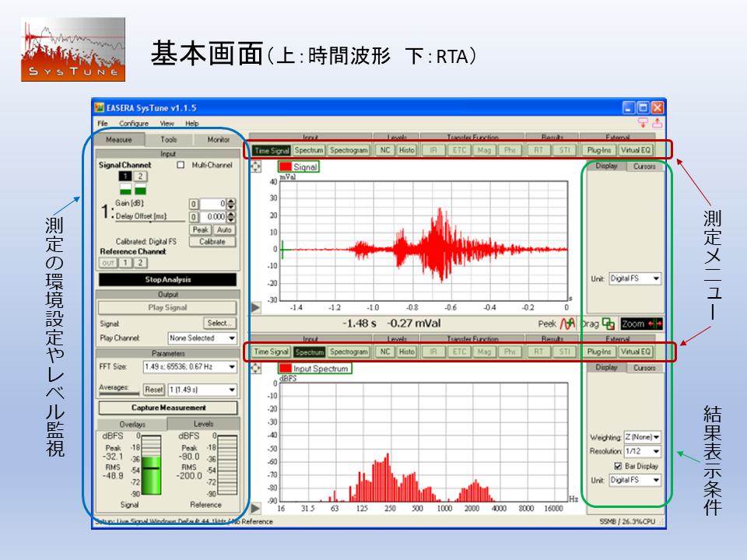Open the Cursors tab of the upper graph
Image resolution: width=747 pixels, height=560 pixels.
(644, 166)
